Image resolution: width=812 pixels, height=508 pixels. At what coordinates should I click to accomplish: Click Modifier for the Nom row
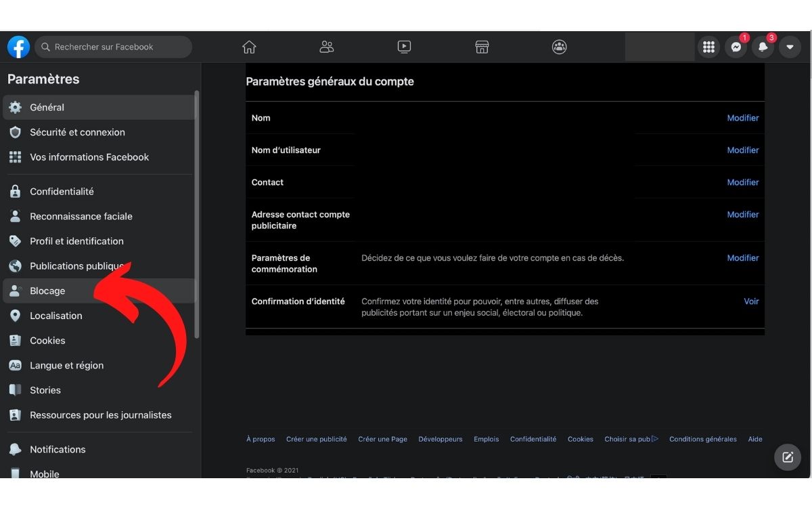tap(743, 118)
